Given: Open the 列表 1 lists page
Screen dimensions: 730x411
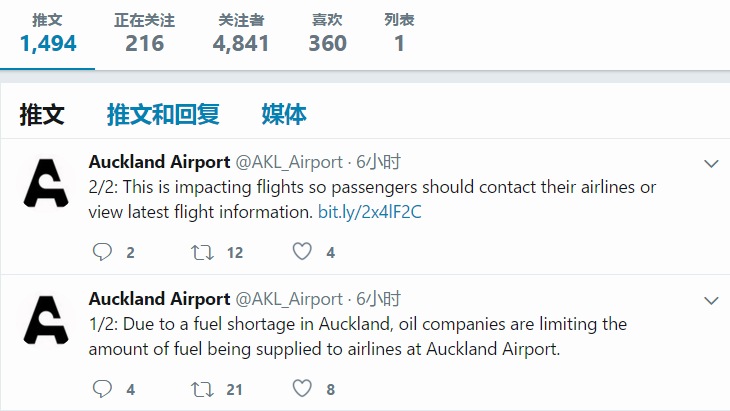Looking at the screenshot, I should coord(399,33).
